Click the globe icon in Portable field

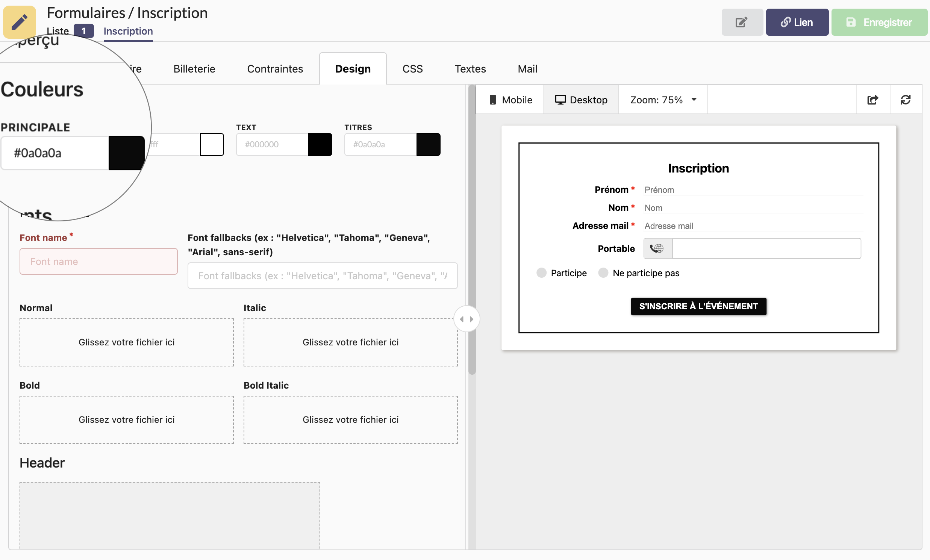[657, 248]
